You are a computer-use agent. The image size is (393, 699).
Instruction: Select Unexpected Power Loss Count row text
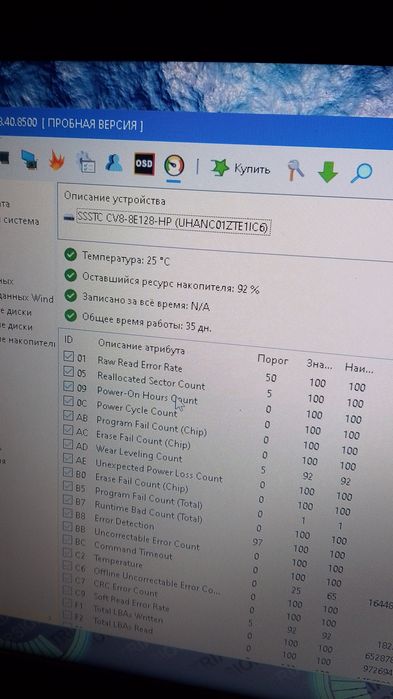(x=159, y=470)
